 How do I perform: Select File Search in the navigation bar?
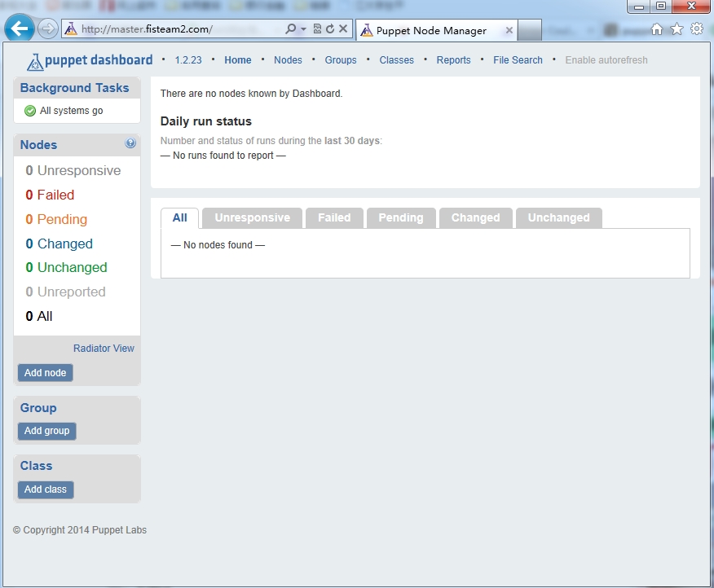[x=518, y=60]
